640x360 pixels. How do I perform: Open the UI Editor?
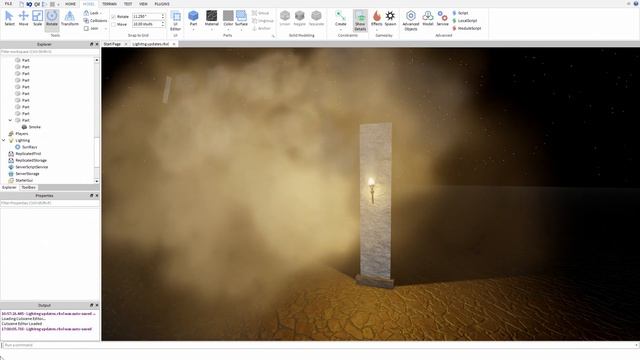tap(176, 20)
